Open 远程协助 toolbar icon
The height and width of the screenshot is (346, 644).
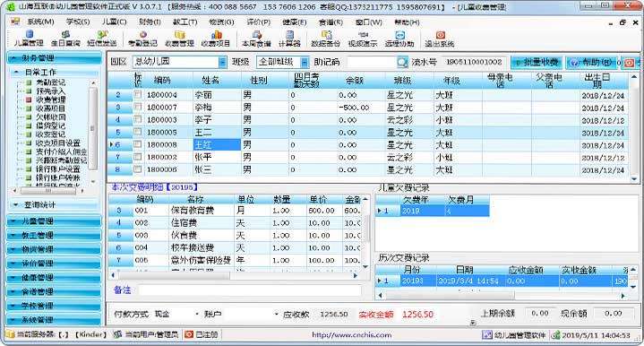399,39
